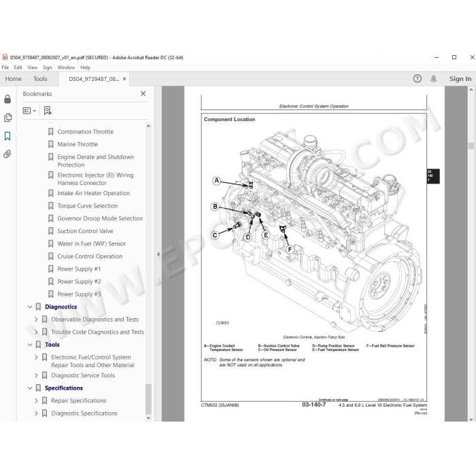Open the File menu

click(5, 67)
